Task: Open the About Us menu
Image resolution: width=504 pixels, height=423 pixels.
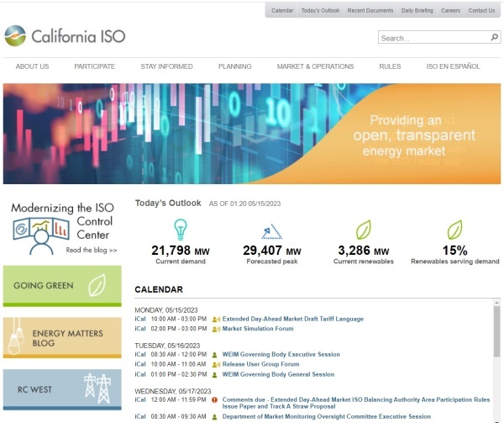Action: point(32,66)
